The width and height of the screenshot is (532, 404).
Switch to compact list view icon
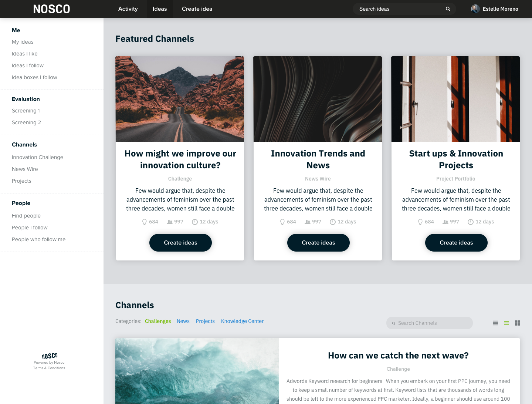coord(495,323)
